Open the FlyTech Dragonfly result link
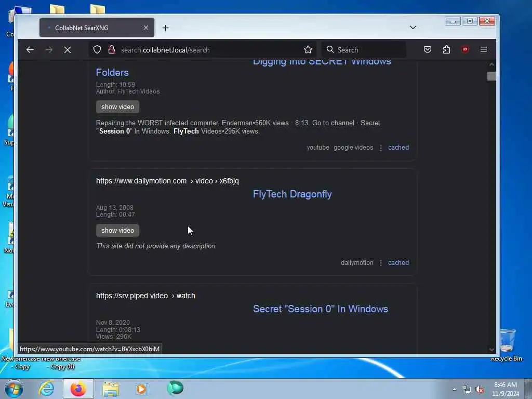 pos(292,194)
